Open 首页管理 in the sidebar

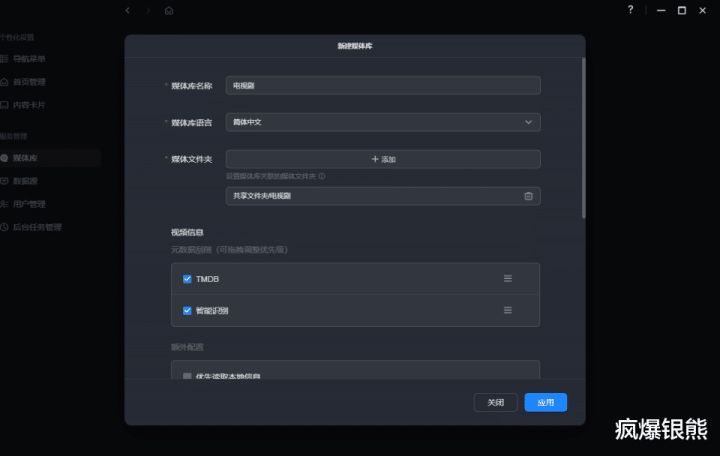(x=29, y=82)
